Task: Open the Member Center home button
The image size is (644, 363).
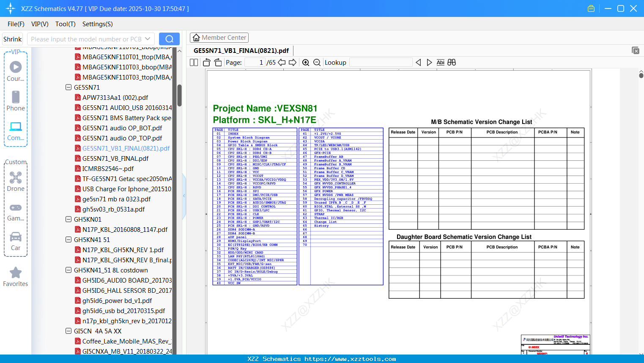Action: pos(219,38)
